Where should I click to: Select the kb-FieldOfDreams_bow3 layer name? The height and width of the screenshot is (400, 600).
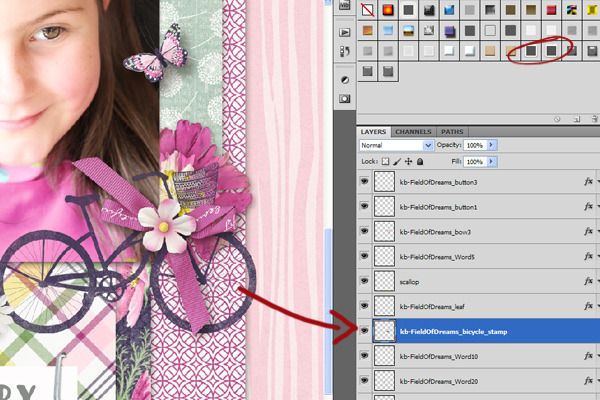(435, 232)
